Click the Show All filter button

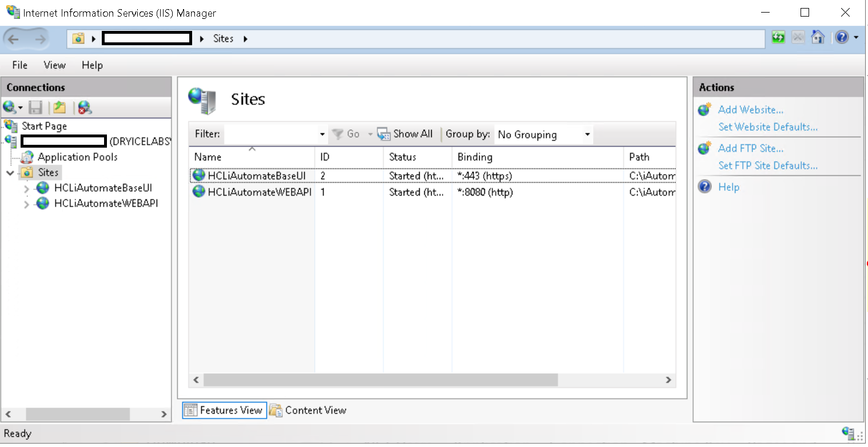(x=405, y=134)
